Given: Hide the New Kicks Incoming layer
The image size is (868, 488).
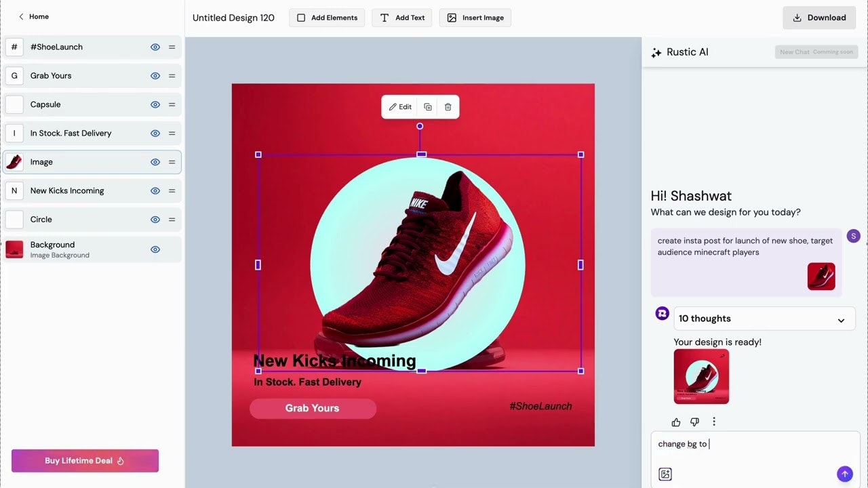Looking at the screenshot, I should coord(155,191).
